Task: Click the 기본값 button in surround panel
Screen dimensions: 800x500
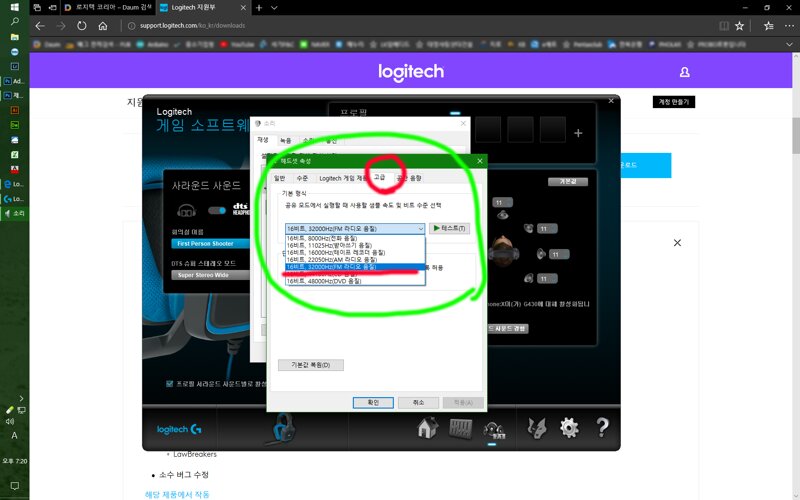Action: (568, 182)
